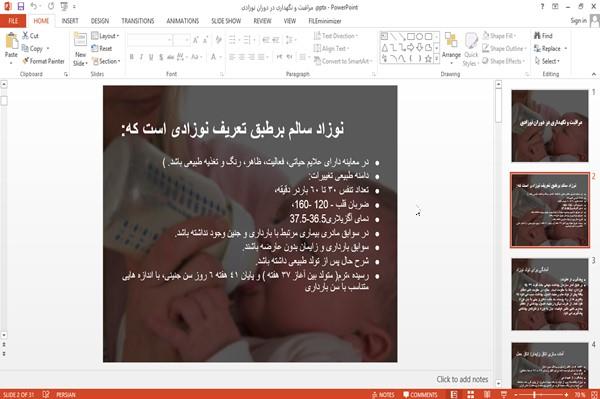Open Shape Effects dropdown

point(504,61)
